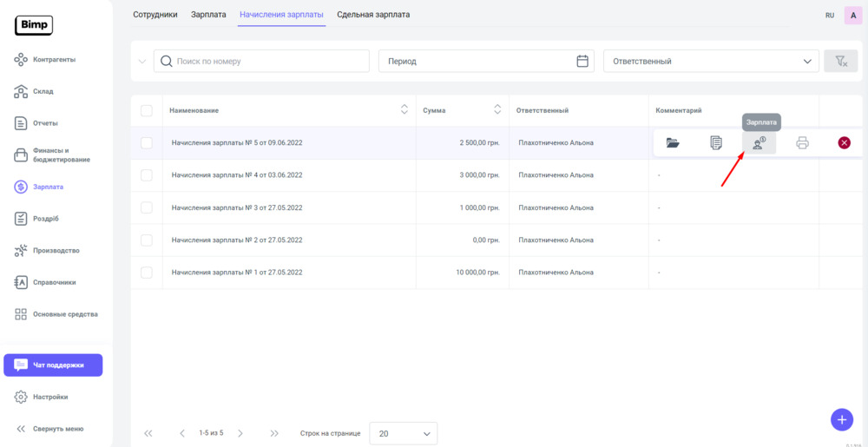
Task: Open the rows-per-page dropdown showing 20
Action: click(403, 433)
